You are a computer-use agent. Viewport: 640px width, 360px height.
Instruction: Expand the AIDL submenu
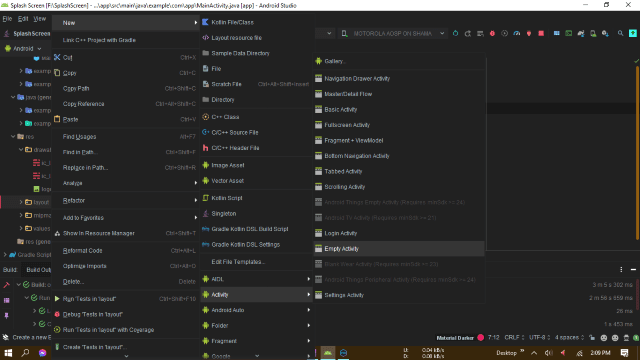256,279
